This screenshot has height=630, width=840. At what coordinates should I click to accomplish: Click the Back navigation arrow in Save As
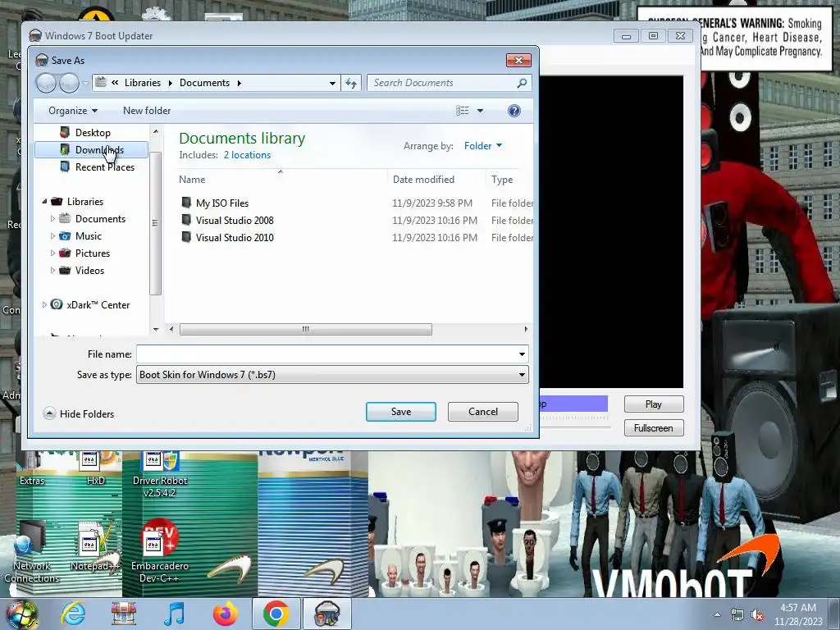pos(46,83)
